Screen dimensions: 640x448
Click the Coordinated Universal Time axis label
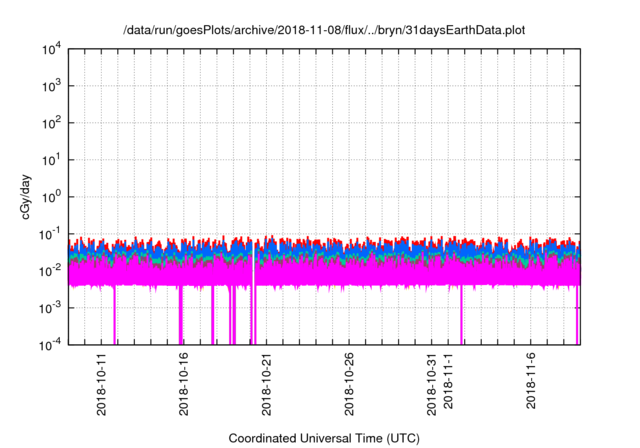tap(324, 438)
